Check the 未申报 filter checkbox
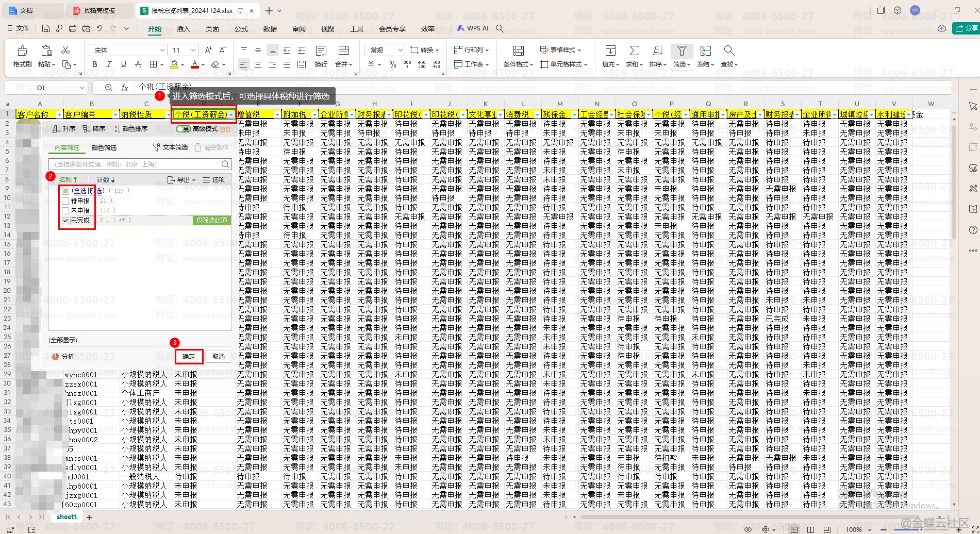The width and height of the screenshot is (980, 534). point(65,210)
